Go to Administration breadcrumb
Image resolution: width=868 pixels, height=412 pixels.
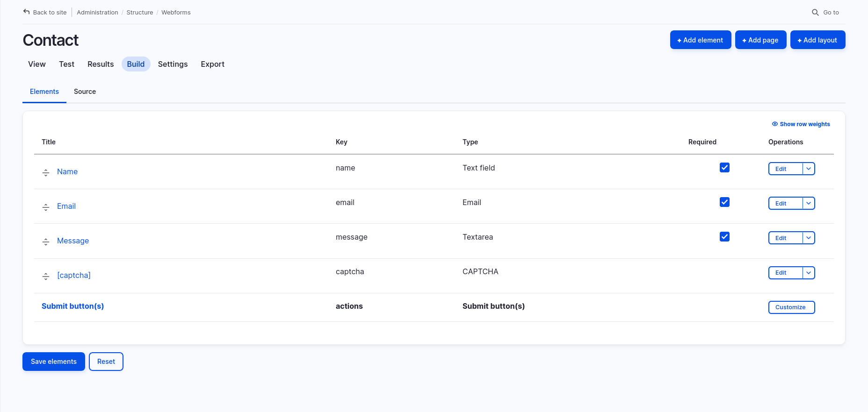(x=97, y=13)
